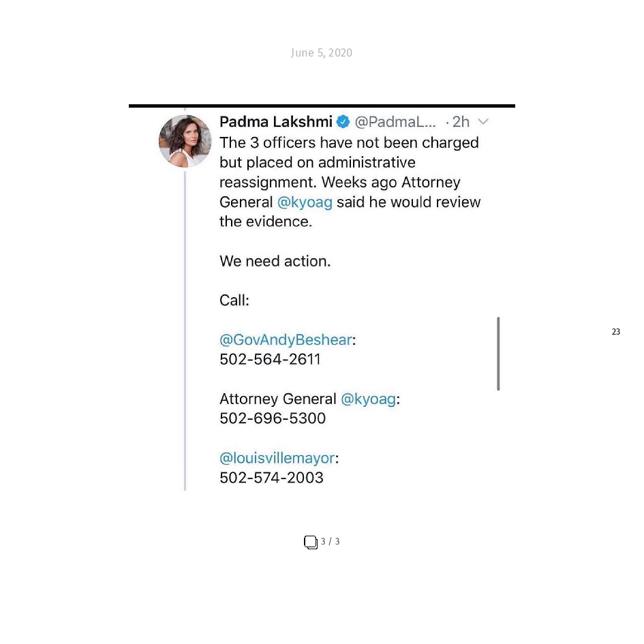Viewport: 644px width, 644px height.
Task: Click the 3 / 3 page counter
Action: pos(331,541)
